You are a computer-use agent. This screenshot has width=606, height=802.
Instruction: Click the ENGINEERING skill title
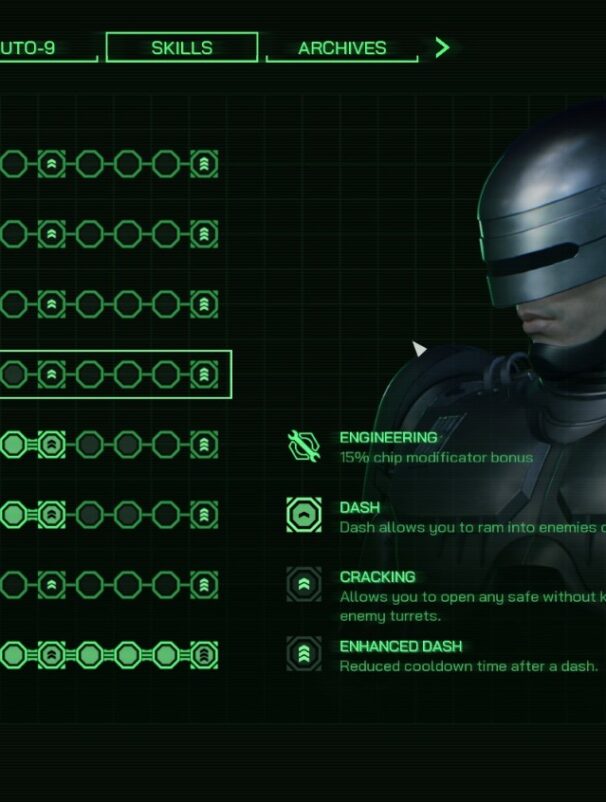tap(389, 438)
